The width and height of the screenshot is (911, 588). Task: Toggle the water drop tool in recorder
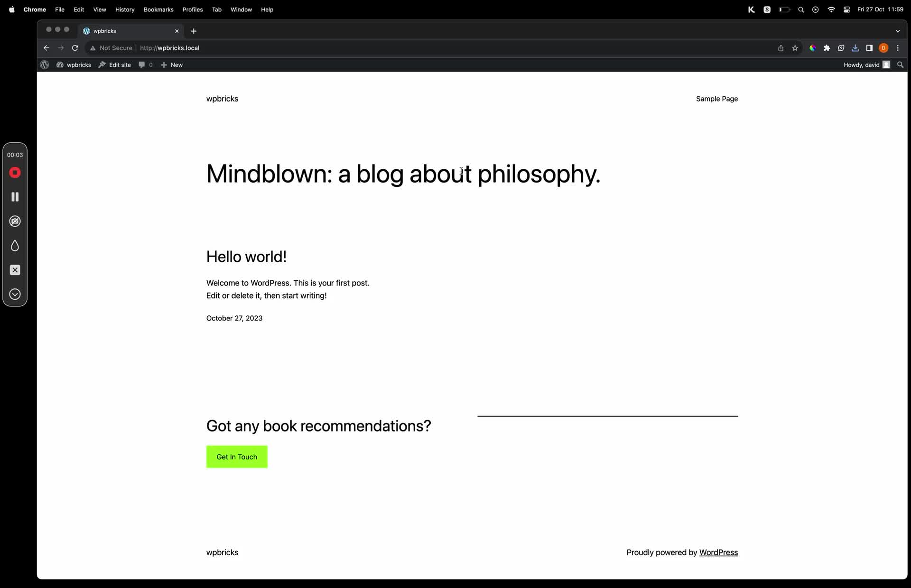(15, 246)
